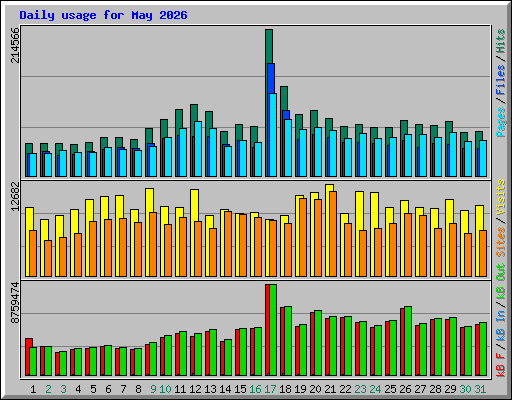Click the 'kB F' legend label
Image resolution: width=512 pixels, height=400 pixels.
pos(500,365)
